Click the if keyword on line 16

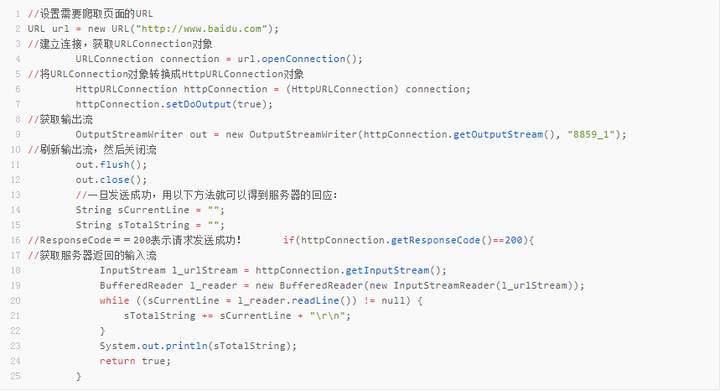pyautogui.click(x=289, y=240)
